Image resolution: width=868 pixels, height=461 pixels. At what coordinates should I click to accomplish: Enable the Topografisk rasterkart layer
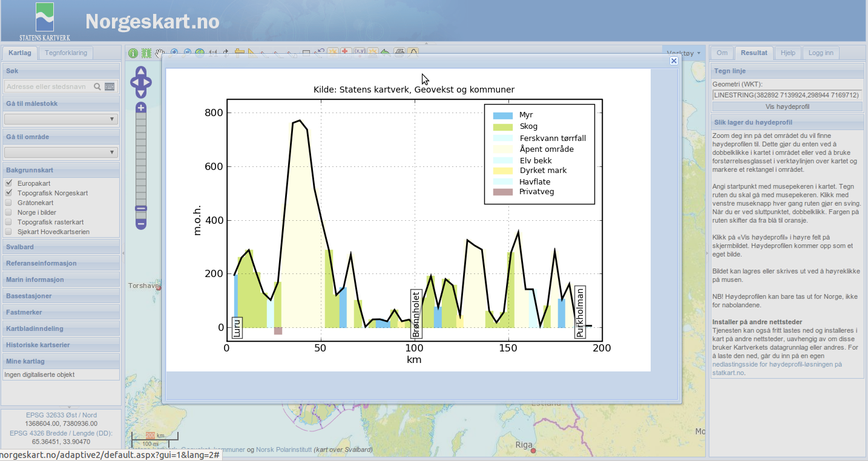point(8,221)
